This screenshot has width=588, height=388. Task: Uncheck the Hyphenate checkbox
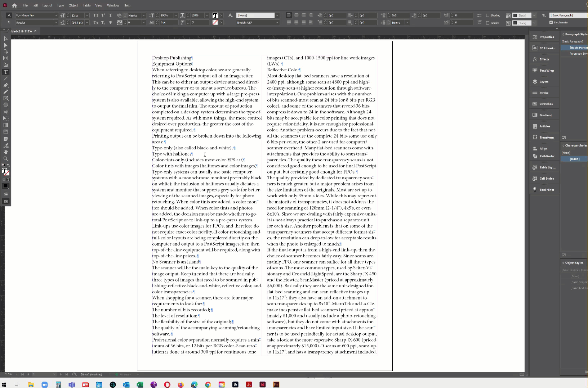pos(551,22)
